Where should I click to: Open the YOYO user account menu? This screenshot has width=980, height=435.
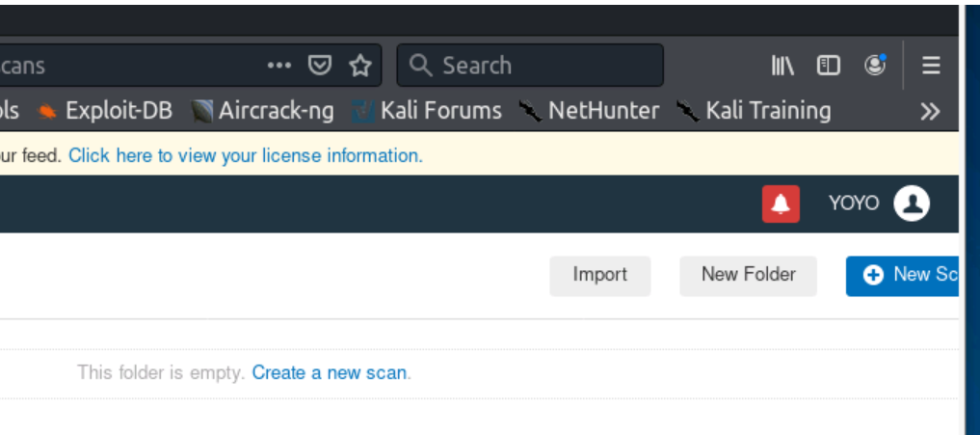coord(854,204)
